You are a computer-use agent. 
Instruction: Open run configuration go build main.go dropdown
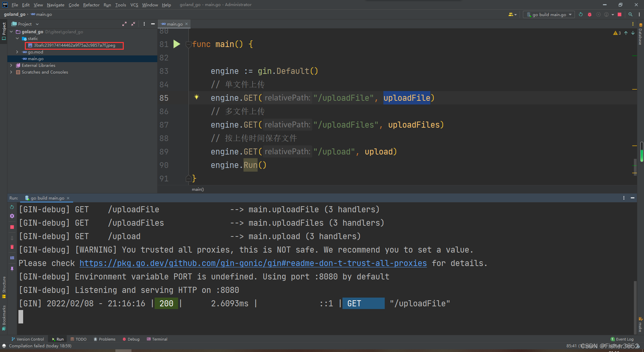coord(549,14)
